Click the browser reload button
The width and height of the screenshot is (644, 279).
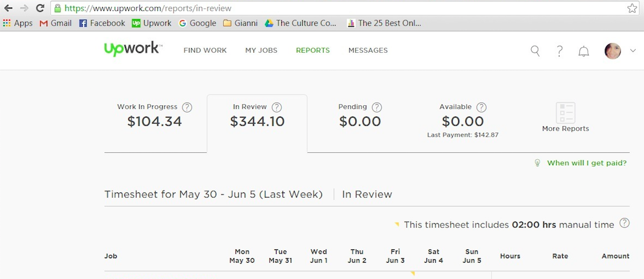tap(40, 8)
